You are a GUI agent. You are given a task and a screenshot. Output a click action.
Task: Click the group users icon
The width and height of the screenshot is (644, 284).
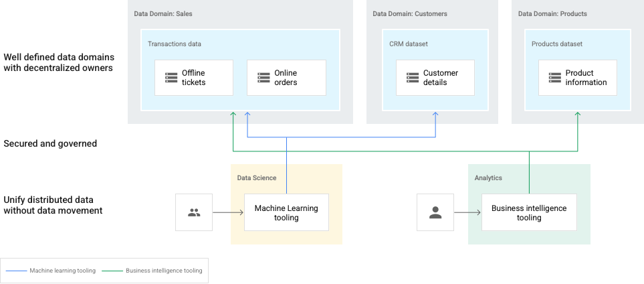[194, 213]
